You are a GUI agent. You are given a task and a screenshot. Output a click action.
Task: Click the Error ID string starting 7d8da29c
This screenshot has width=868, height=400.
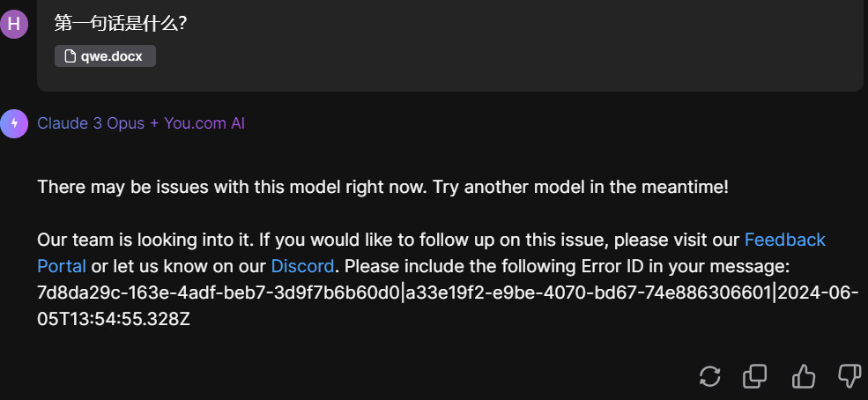pyautogui.click(x=218, y=293)
